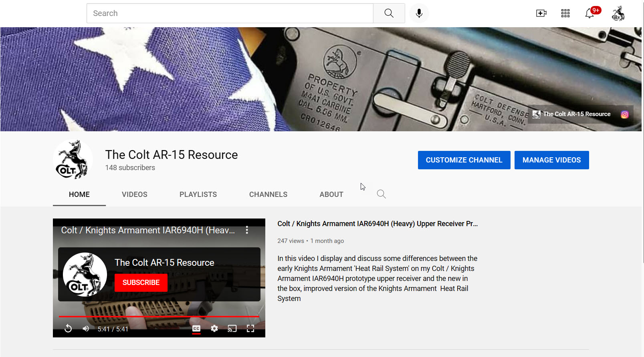644x357 pixels.
Task: Toggle fullscreen on video player
Action: coord(250,329)
